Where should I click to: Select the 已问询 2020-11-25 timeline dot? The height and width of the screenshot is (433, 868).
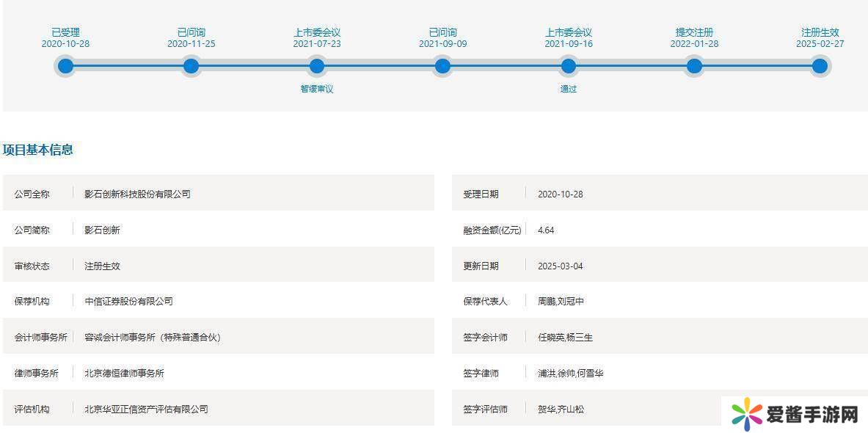(x=191, y=67)
